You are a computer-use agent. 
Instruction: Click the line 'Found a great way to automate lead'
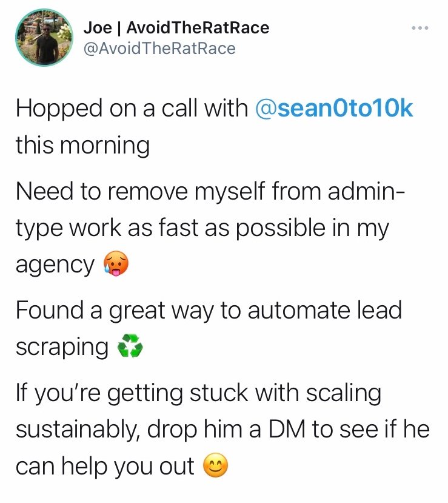(x=209, y=311)
